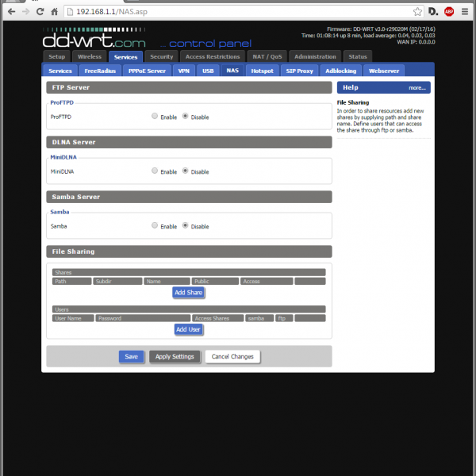Image resolution: width=476 pixels, height=476 pixels.
Task: Click the browser back arrow
Action: (x=10, y=12)
